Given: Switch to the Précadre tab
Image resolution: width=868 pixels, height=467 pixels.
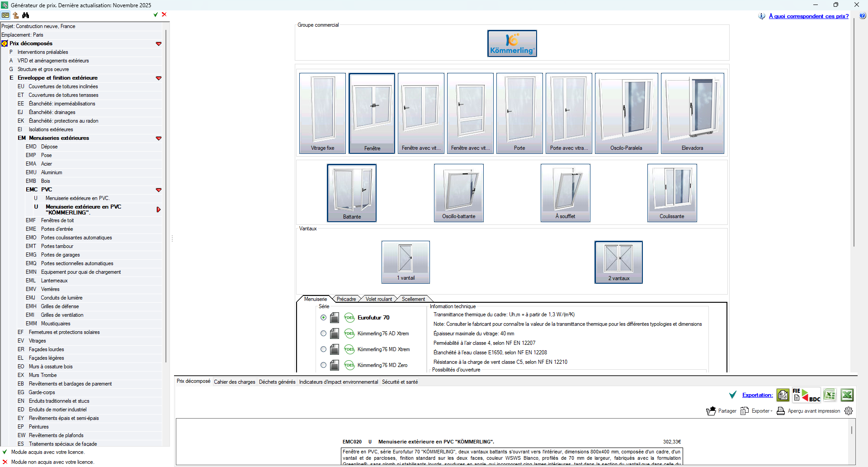Looking at the screenshot, I should pos(346,299).
